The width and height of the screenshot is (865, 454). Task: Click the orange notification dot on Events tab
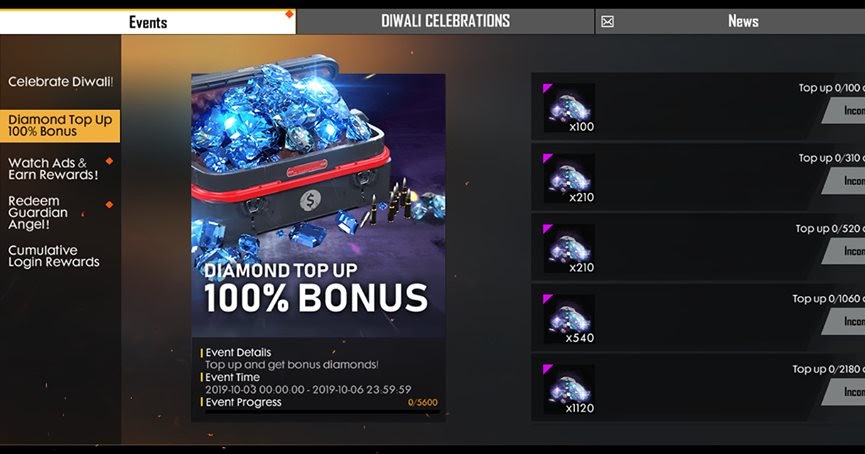coord(289,14)
